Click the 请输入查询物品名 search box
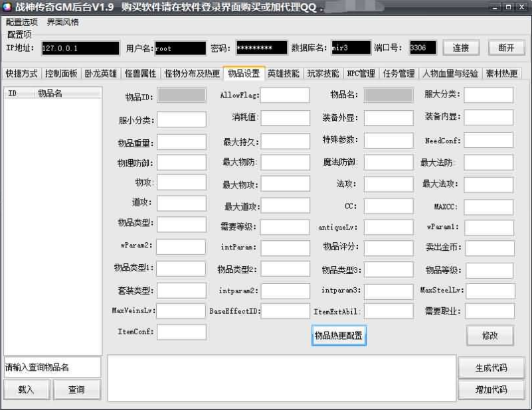 [52, 367]
